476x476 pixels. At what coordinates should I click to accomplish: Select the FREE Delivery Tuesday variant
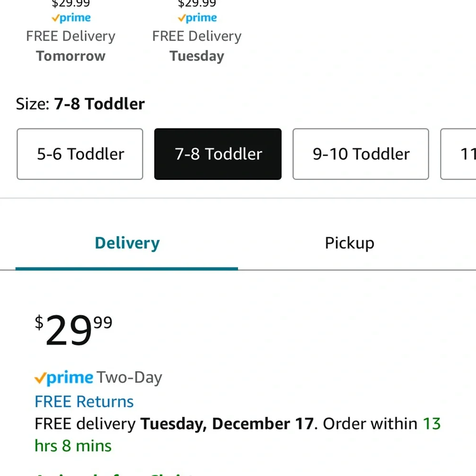click(197, 46)
